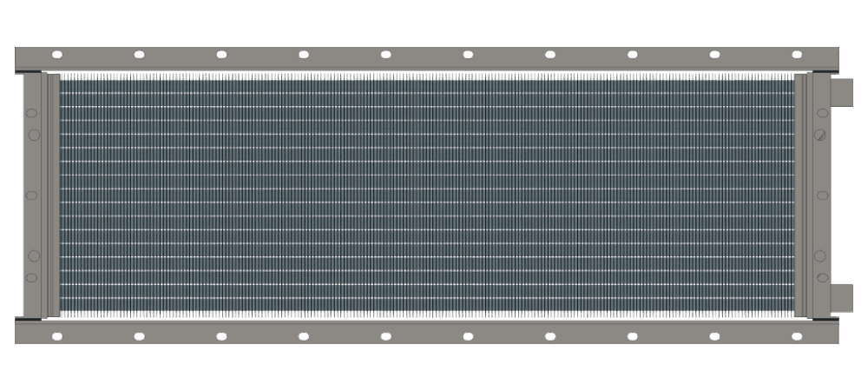Pick the third hole from left on bottom flange

[x=221, y=335]
